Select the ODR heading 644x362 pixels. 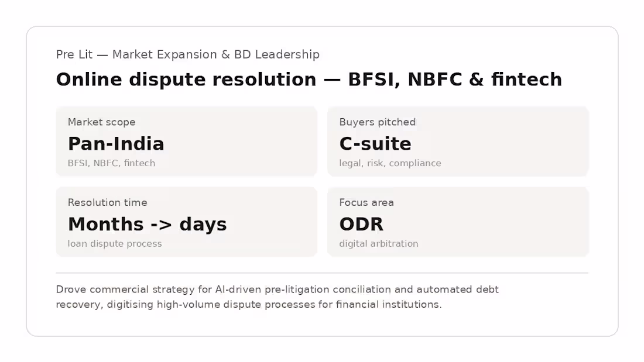361,224
